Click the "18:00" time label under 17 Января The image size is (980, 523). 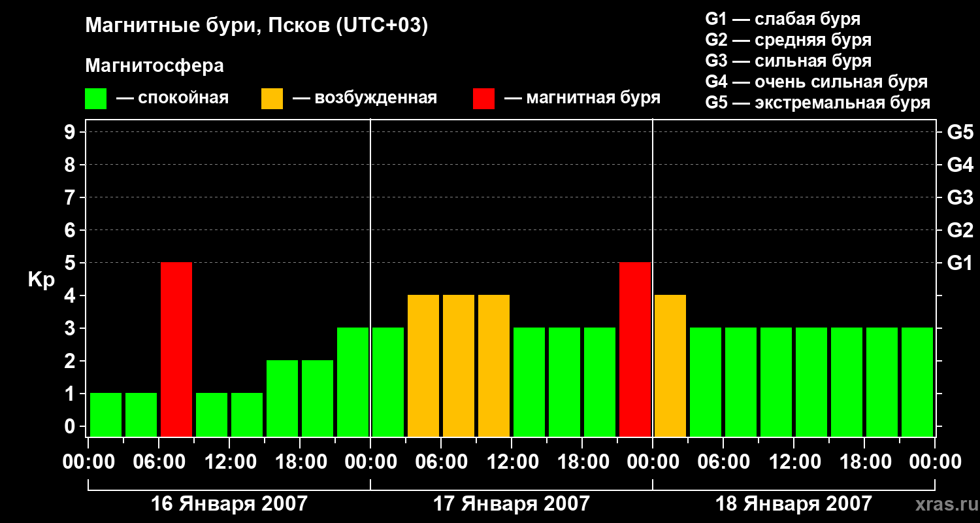(582, 462)
